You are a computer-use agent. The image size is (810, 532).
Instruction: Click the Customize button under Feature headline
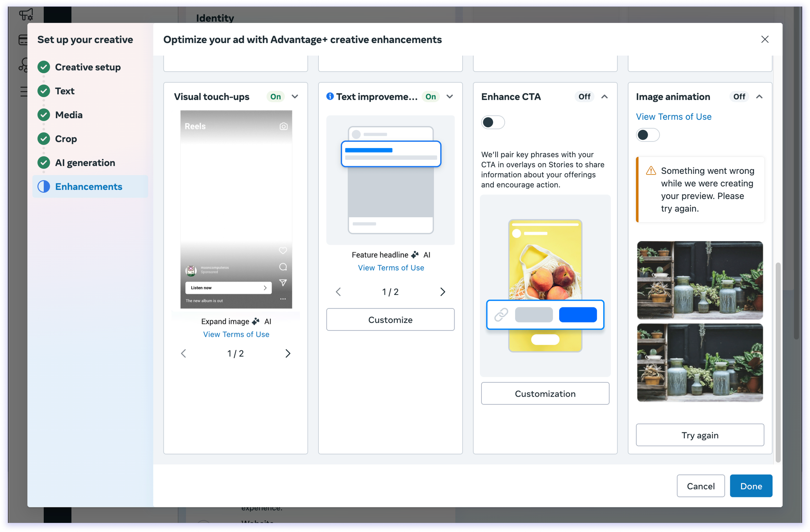pyautogui.click(x=390, y=320)
